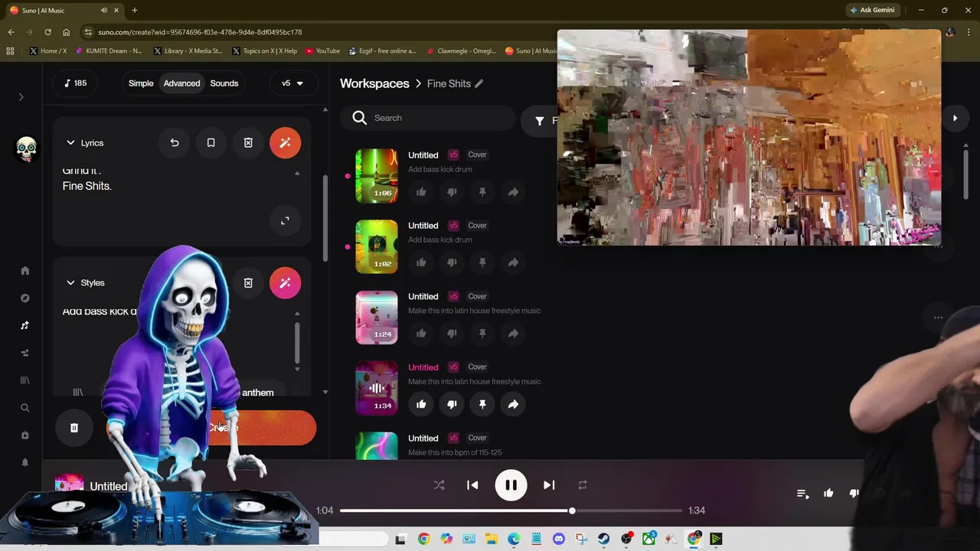Save lyrics with the bookmark icon
The image size is (980, 551).
211,143
